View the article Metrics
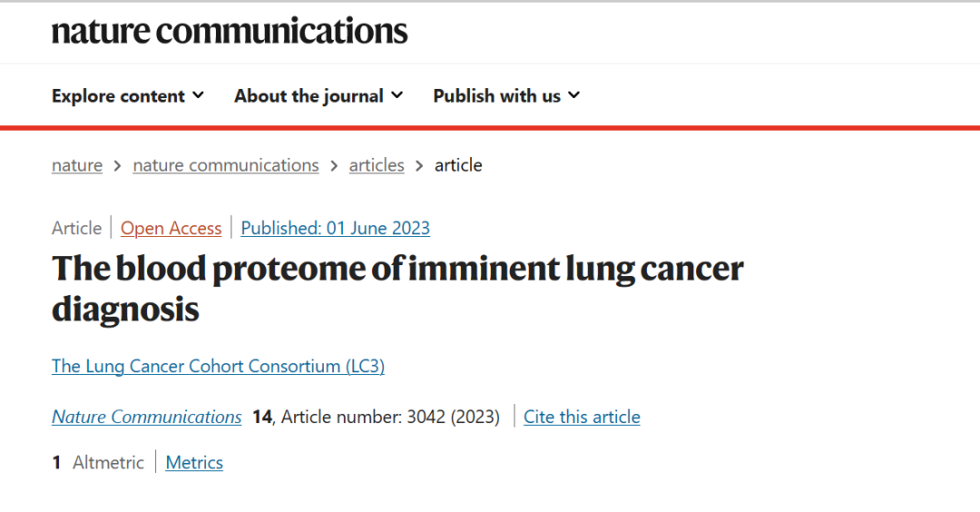 (x=194, y=463)
